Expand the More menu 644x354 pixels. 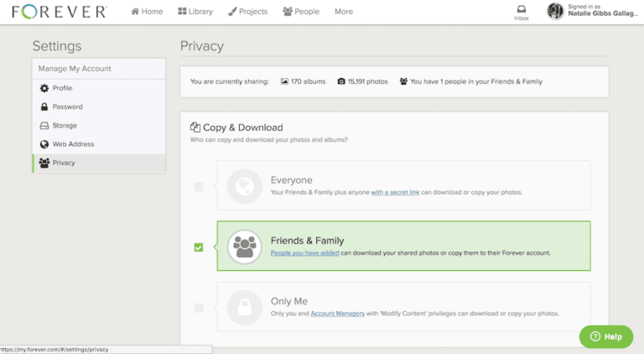[344, 12]
